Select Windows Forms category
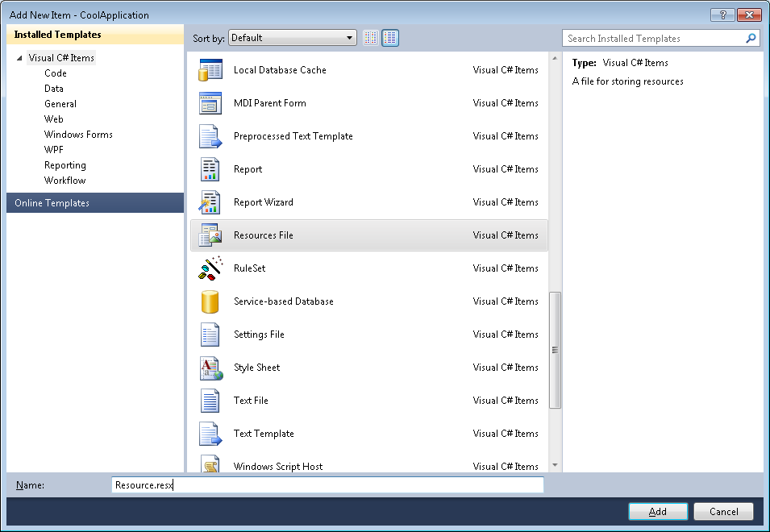 coord(78,134)
